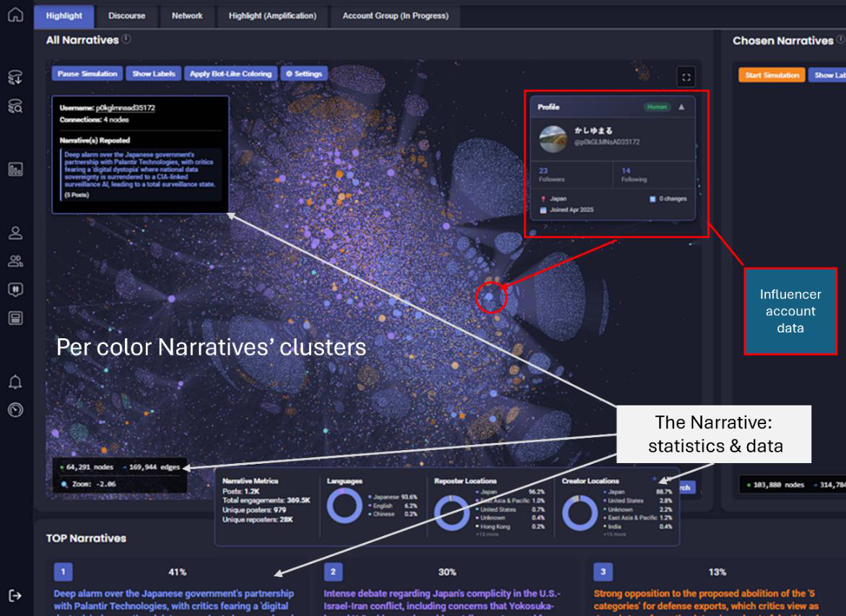Collapse the Profile card with triangle
Viewport: 846px width, 616px height.
tap(681, 107)
